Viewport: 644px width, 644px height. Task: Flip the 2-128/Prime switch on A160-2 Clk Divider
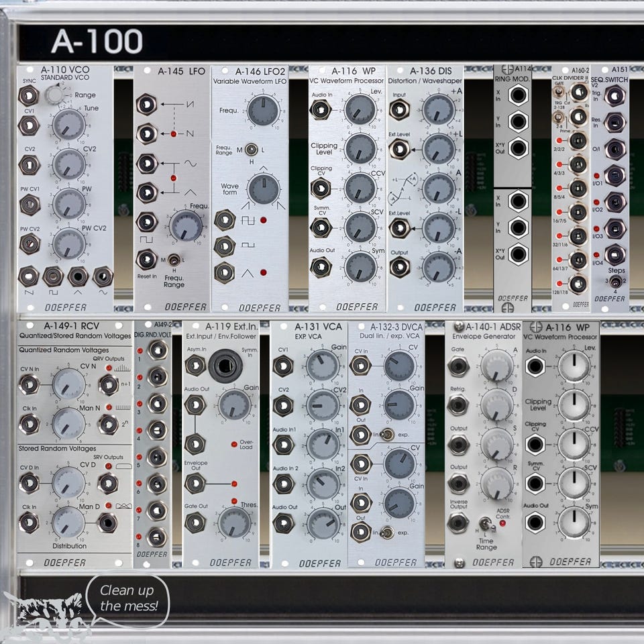(x=558, y=118)
